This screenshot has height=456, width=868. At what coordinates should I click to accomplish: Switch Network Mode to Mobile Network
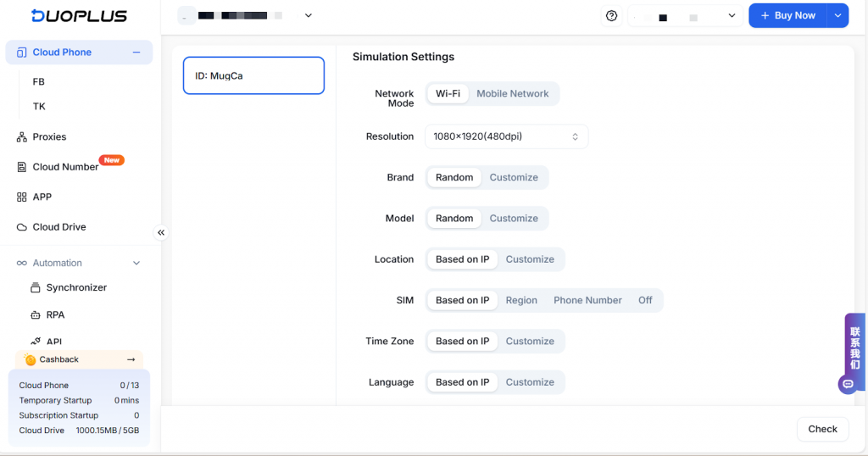pos(512,94)
